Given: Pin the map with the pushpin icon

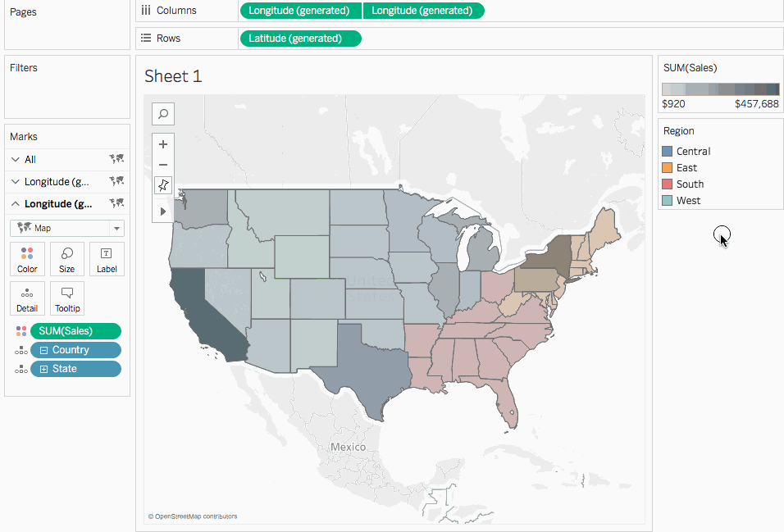Looking at the screenshot, I should pos(163,185).
